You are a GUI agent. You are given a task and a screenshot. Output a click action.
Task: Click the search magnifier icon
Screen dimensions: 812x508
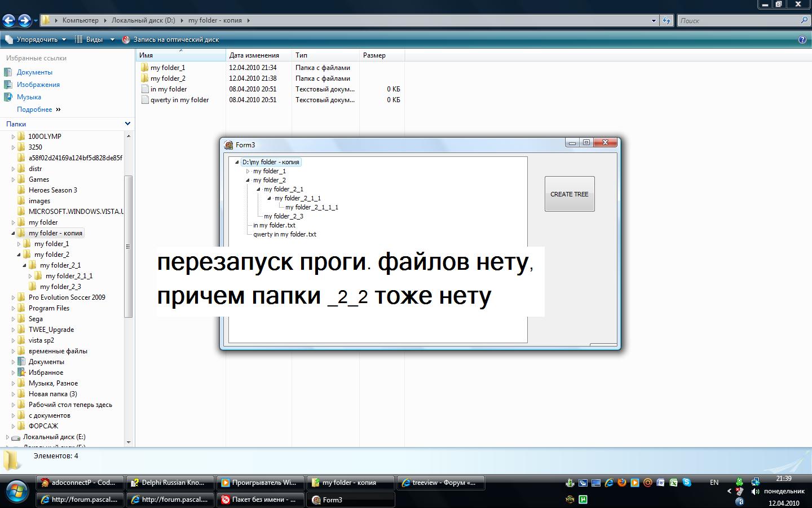(804, 20)
